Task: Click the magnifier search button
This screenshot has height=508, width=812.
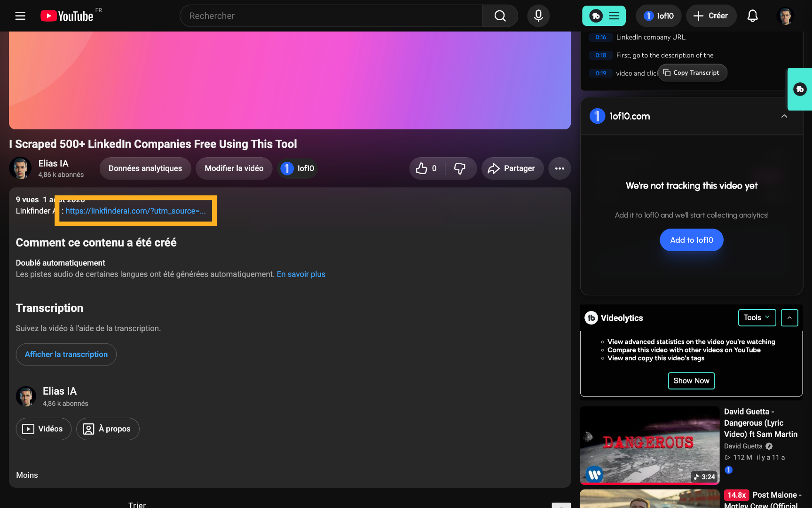Action: 500,16
